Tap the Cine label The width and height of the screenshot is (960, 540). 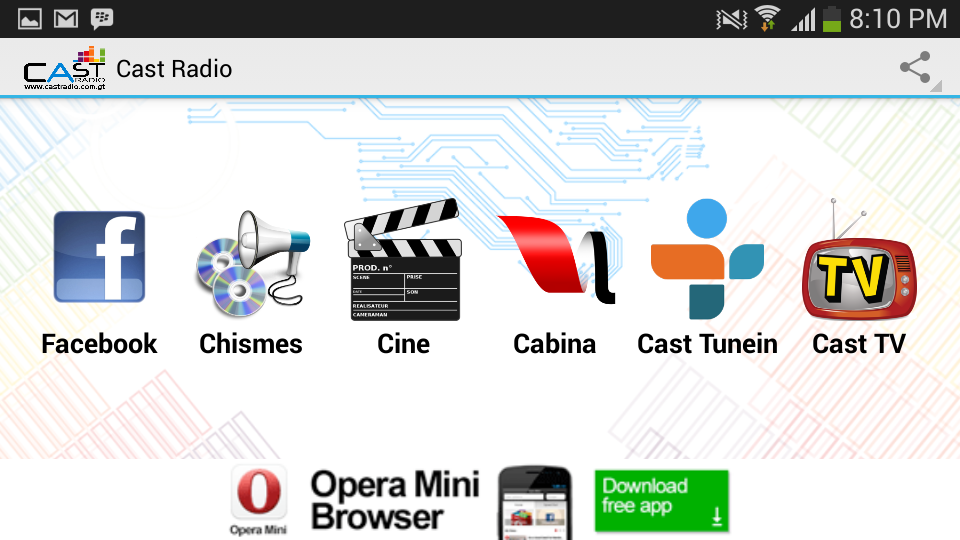[x=403, y=344]
